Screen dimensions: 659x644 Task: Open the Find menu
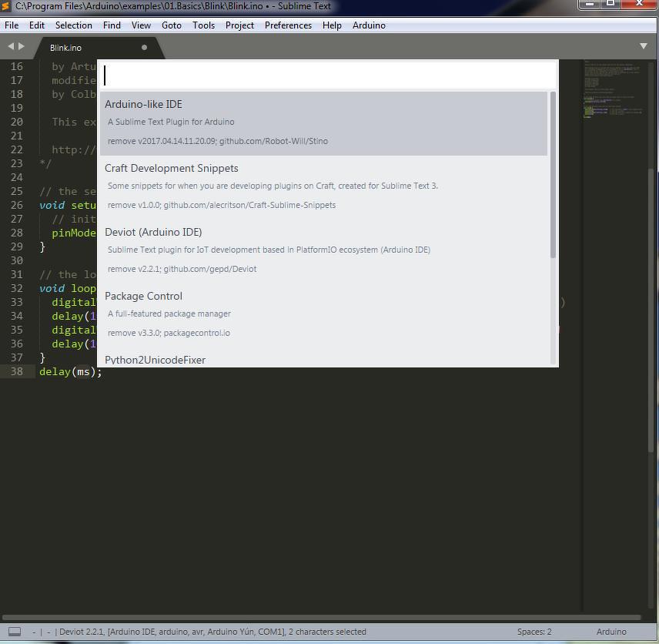[112, 25]
